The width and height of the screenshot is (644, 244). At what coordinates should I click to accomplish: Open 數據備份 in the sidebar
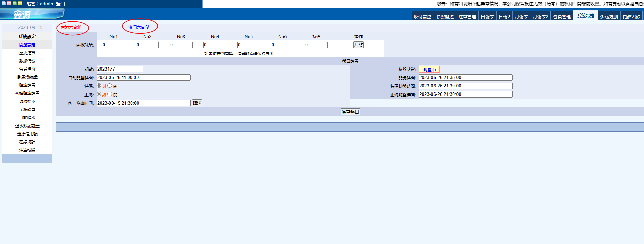(27, 61)
